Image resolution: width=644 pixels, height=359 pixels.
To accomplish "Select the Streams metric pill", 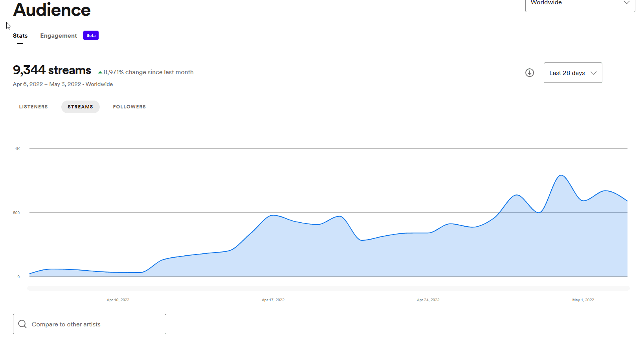I will coord(80,107).
